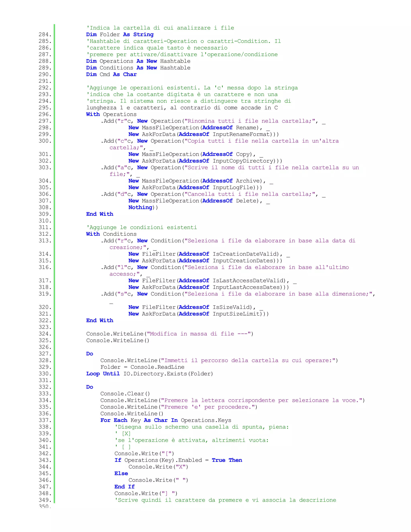
Task: Click 'AddressOf Rename' on line 298
Action: point(229,128)
